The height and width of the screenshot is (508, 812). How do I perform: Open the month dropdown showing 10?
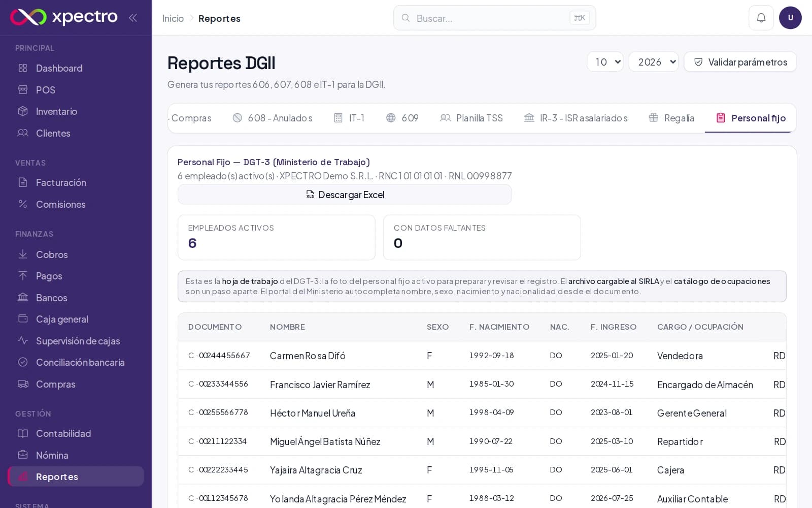point(605,62)
